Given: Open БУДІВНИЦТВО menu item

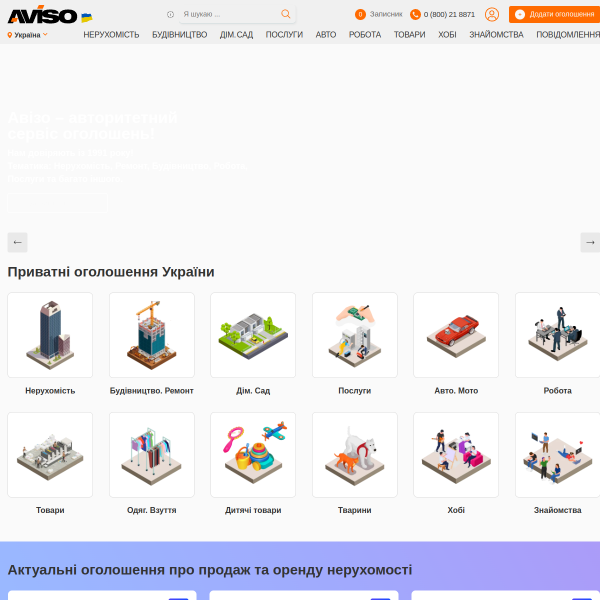Looking at the screenshot, I should [179, 35].
